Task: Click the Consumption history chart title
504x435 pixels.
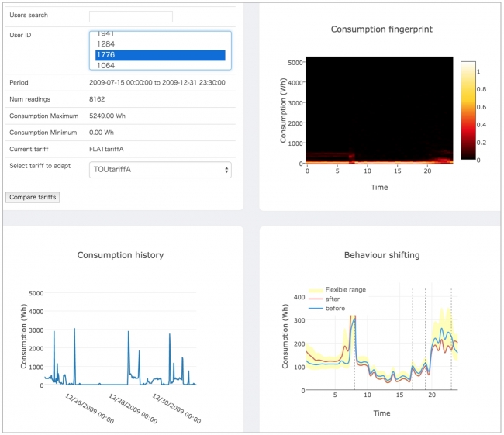Action: (x=120, y=254)
